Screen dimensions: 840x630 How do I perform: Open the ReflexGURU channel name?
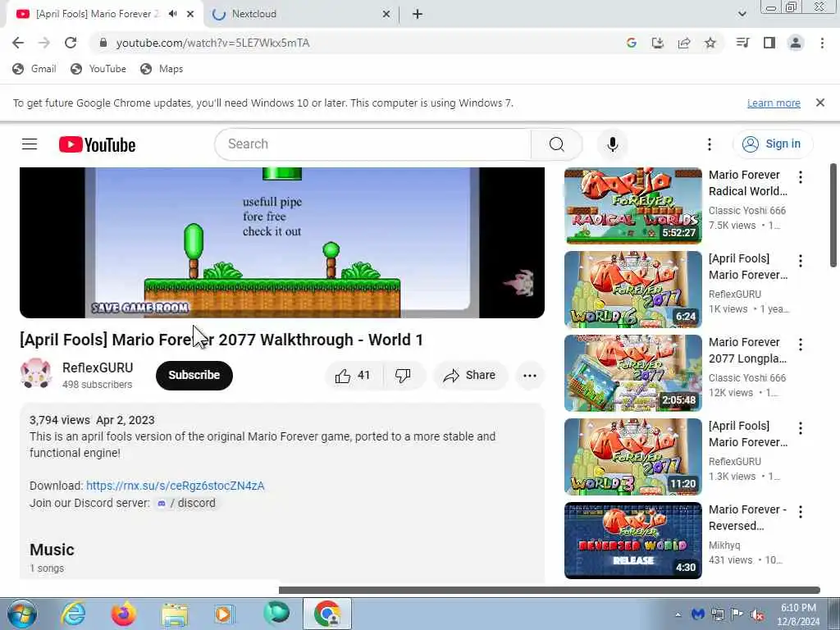coord(98,368)
